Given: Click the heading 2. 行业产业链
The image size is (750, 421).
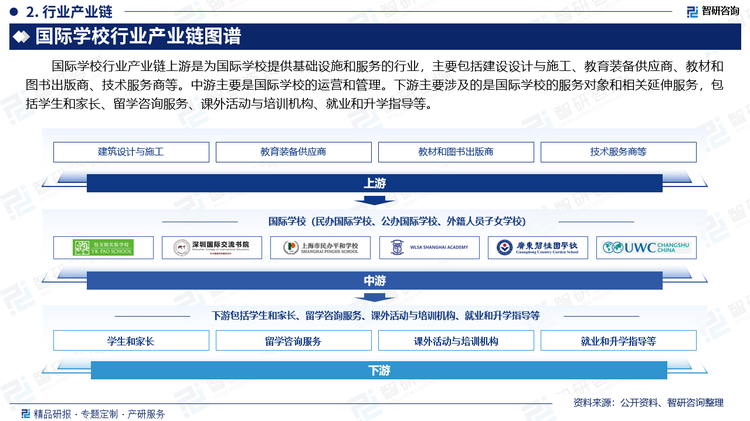Looking at the screenshot, I should [69, 11].
